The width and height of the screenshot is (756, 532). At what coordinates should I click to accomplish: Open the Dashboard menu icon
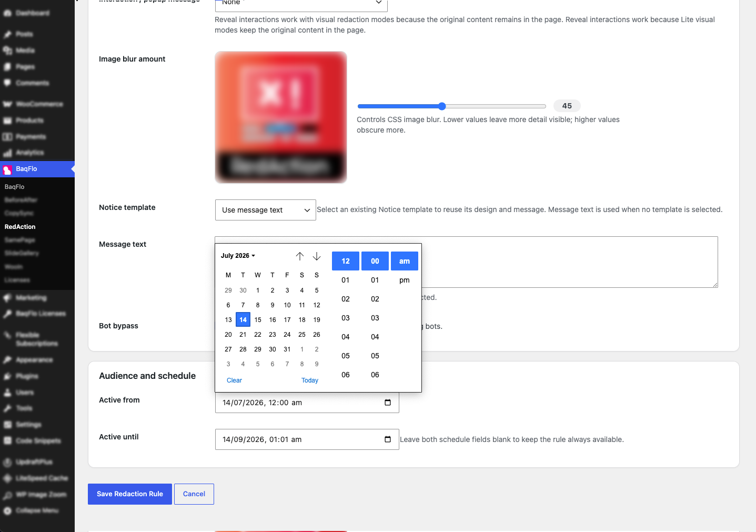pos(7,13)
